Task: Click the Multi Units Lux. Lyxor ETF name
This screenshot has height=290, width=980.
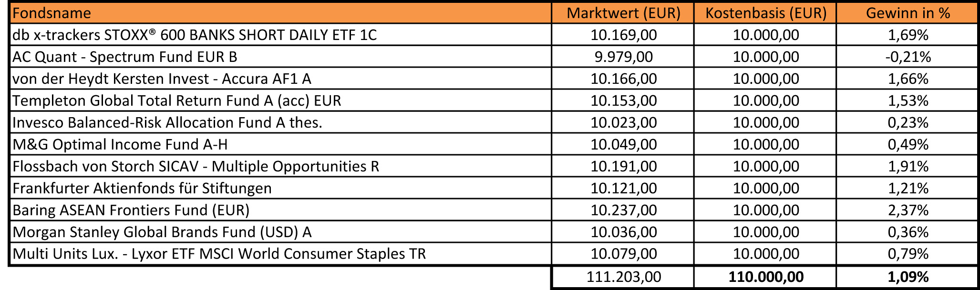Action: click(219, 254)
